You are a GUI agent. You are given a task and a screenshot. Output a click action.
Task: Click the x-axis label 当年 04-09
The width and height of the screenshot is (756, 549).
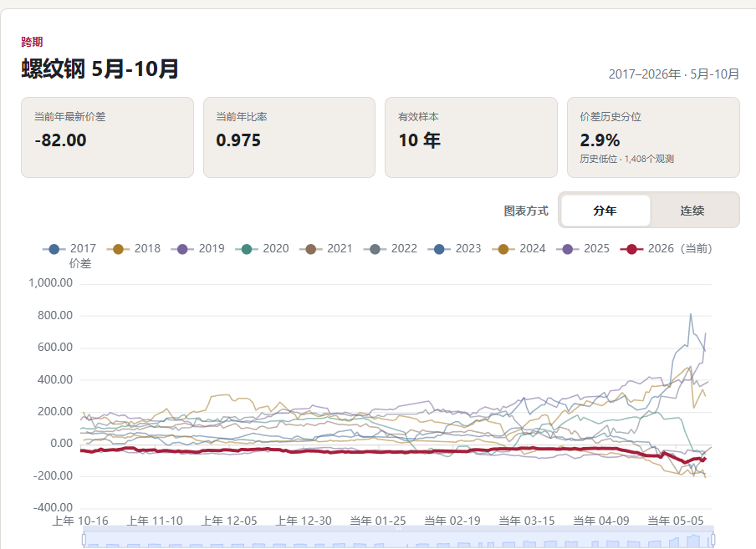[601, 521]
